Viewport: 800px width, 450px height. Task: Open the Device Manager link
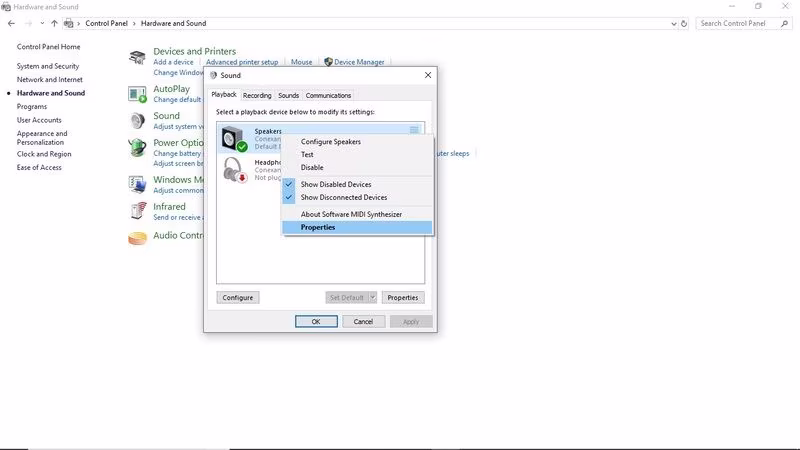click(x=359, y=62)
